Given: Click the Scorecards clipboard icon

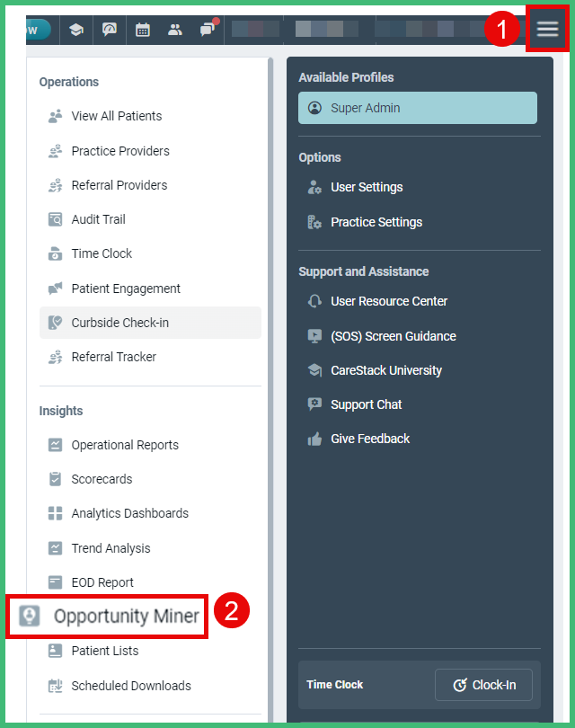Looking at the screenshot, I should point(55,479).
